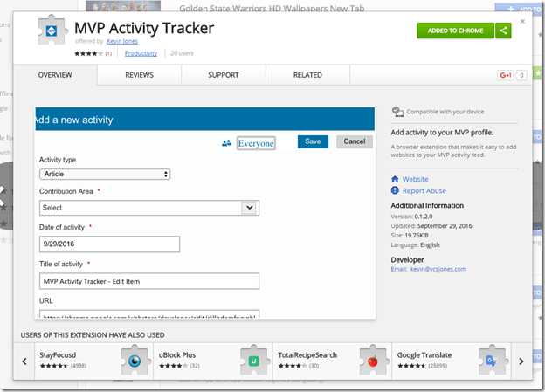Open the Report Abuse link
This screenshot has height=392, width=545.
424,191
